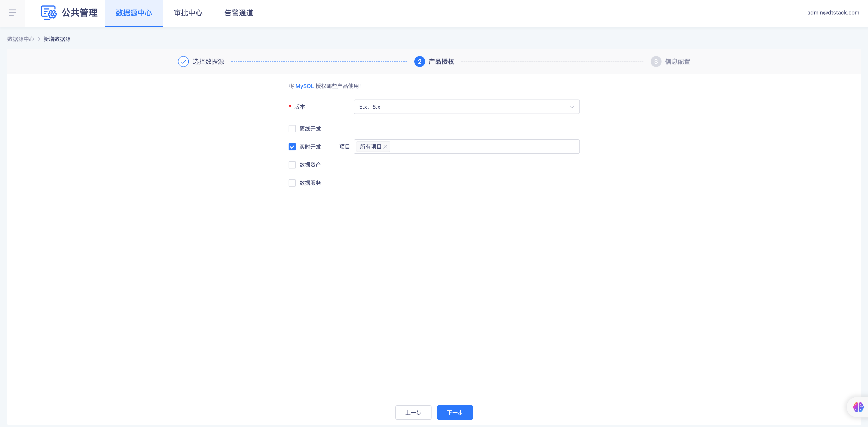The width and height of the screenshot is (868, 427).
Task: Enable the 离线开发 checkbox
Action: 292,129
